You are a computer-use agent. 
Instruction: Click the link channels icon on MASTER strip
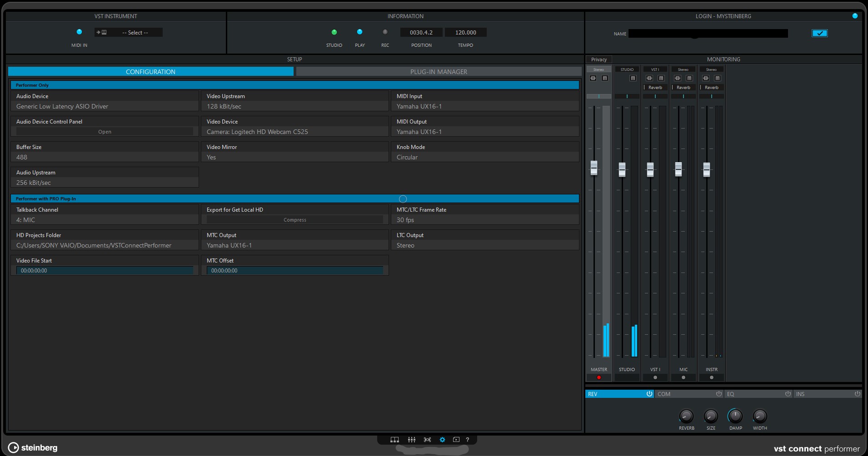[593, 78]
